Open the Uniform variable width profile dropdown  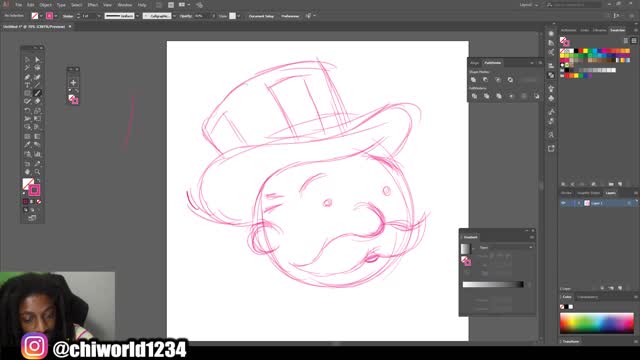pos(137,16)
